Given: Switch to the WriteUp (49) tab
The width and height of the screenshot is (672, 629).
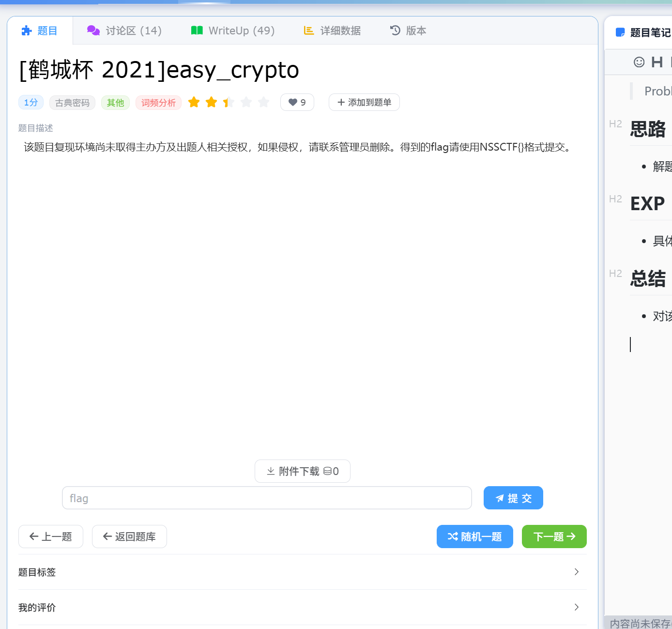Looking at the screenshot, I should coord(232,30).
